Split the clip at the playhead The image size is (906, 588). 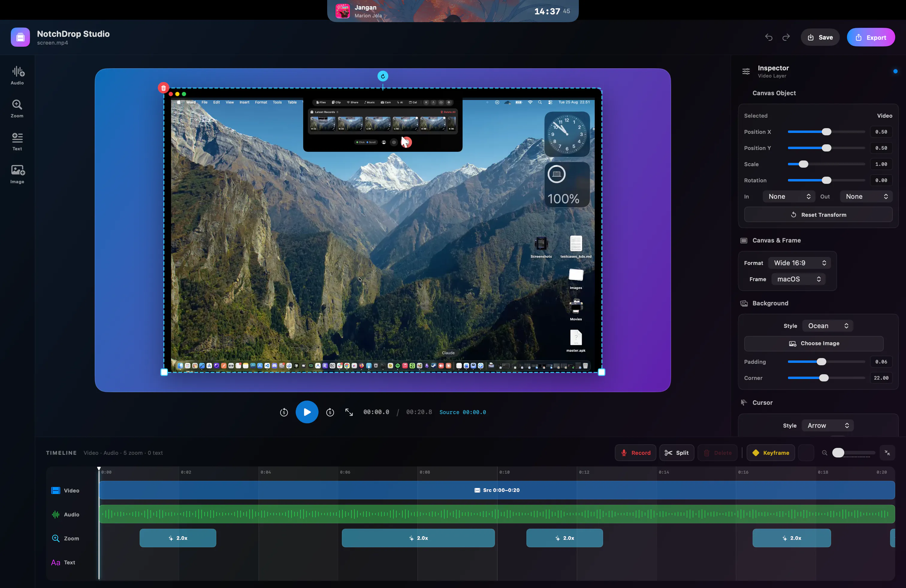tap(677, 453)
